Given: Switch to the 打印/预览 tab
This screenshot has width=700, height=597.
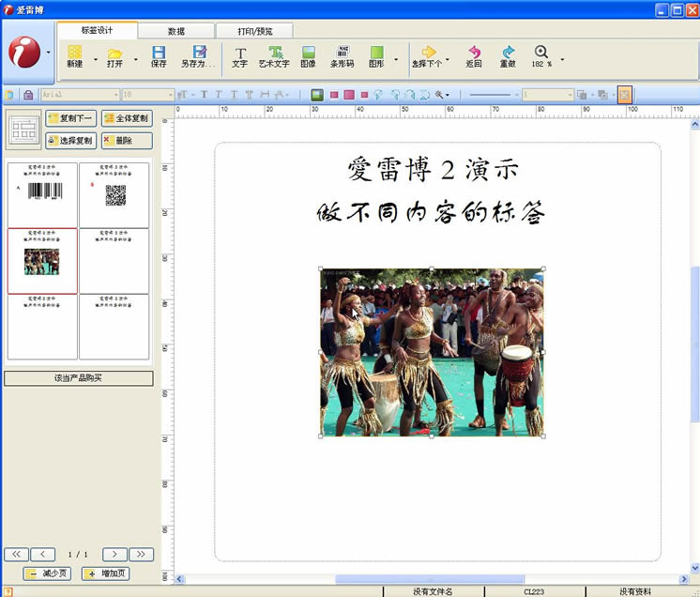Looking at the screenshot, I should click(x=254, y=31).
